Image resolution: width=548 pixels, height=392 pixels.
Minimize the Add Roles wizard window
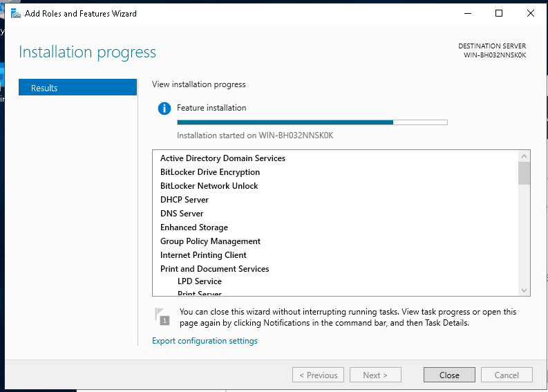click(467, 13)
